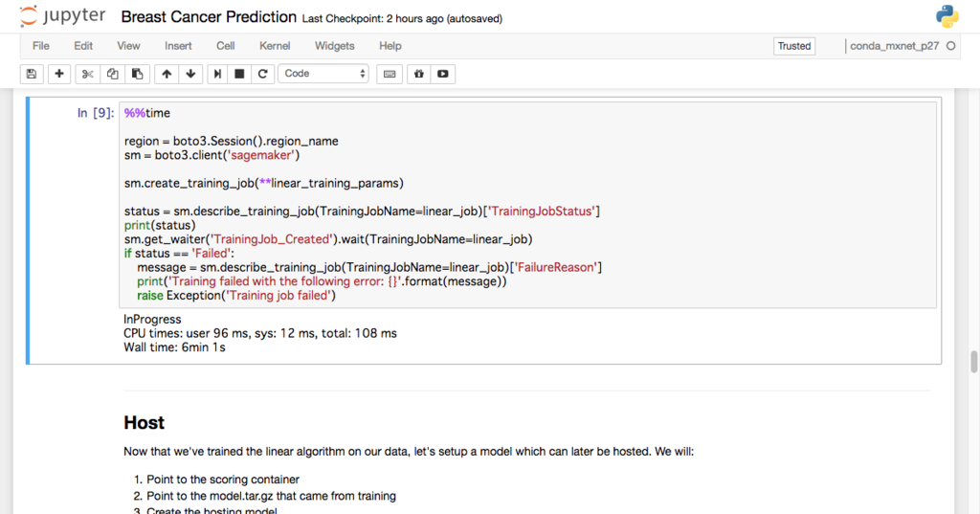Image resolution: width=980 pixels, height=514 pixels.
Task: Run the current cell
Action: tap(217, 74)
